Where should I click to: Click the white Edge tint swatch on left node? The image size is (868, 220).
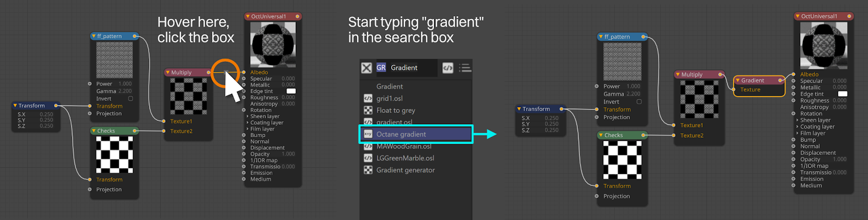tap(291, 91)
